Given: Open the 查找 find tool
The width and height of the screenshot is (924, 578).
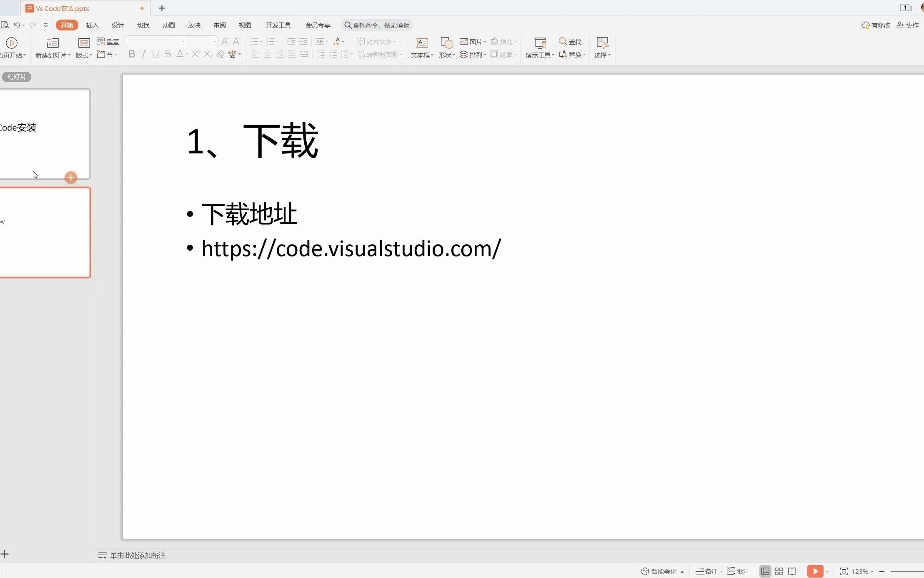Looking at the screenshot, I should pos(570,41).
